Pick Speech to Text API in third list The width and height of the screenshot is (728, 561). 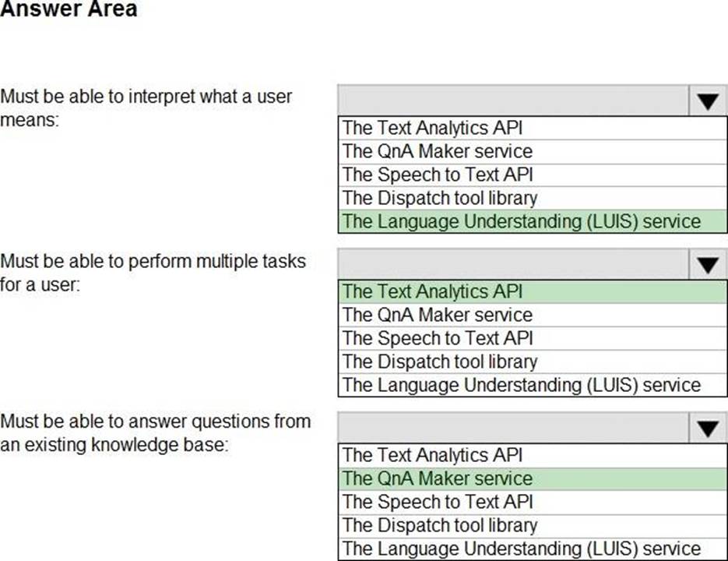pyautogui.click(x=533, y=502)
